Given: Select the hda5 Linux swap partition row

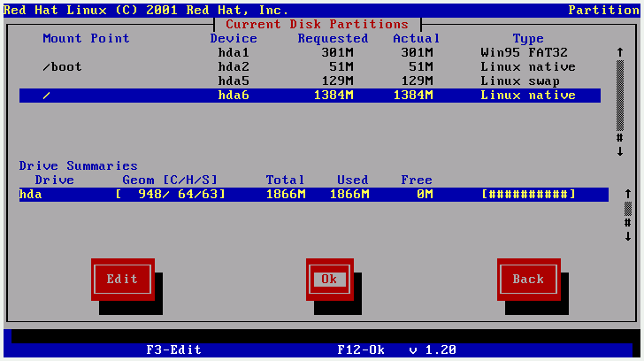Looking at the screenshot, I should point(310,81).
